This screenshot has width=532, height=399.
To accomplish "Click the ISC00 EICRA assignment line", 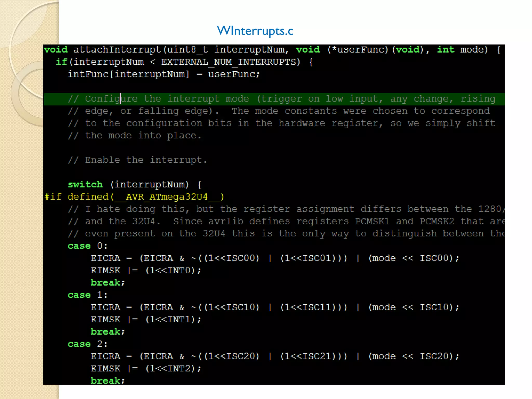I will (x=275, y=258).
